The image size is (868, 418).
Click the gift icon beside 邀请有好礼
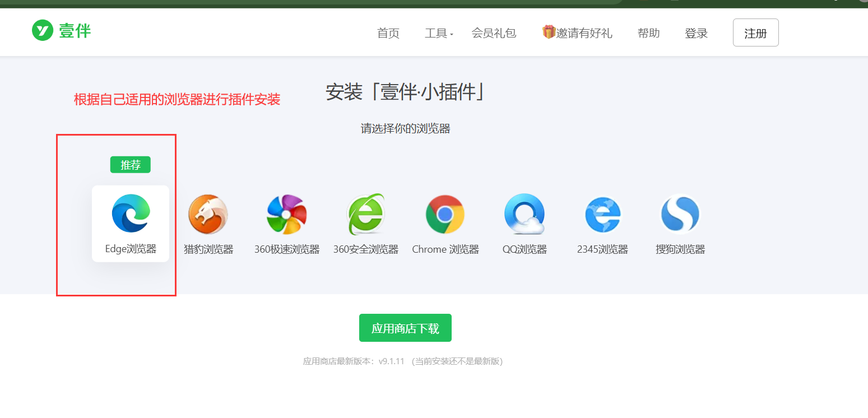click(x=548, y=32)
